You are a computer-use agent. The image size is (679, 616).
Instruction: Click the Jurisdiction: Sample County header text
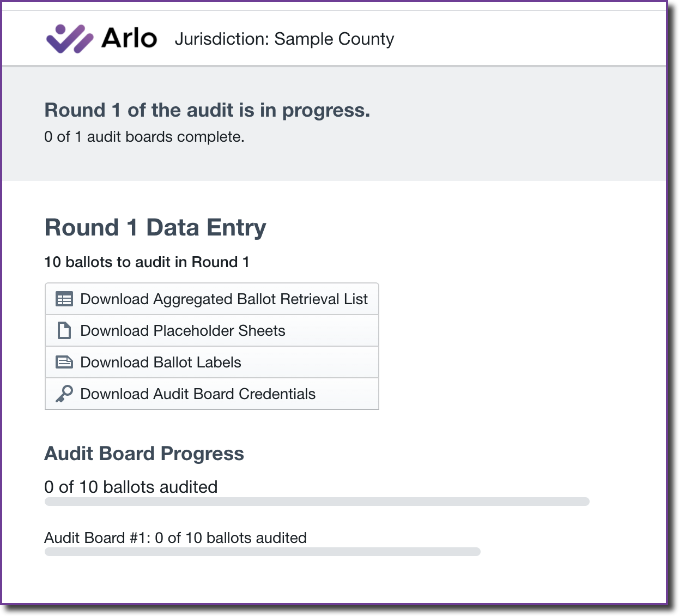[284, 39]
